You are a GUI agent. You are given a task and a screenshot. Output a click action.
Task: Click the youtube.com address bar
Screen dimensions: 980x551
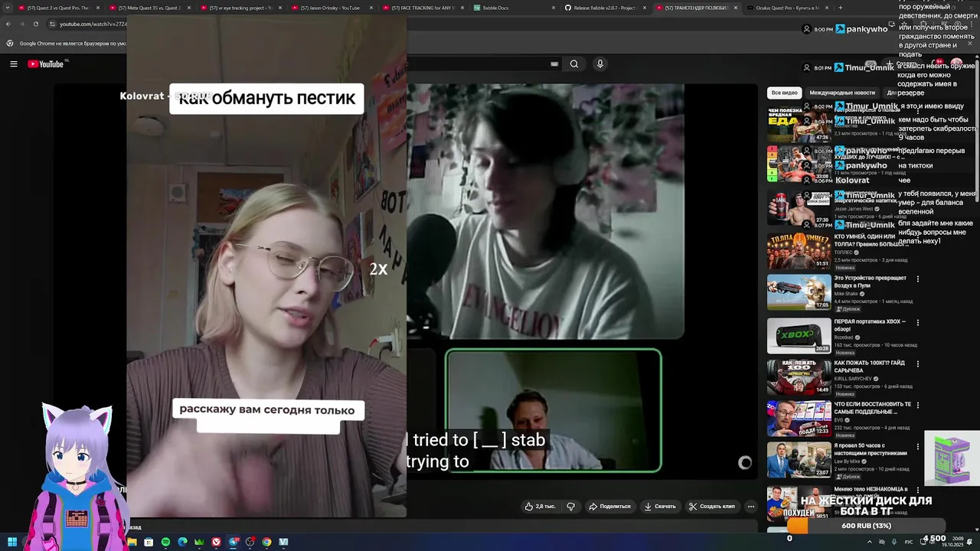pyautogui.click(x=92, y=24)
